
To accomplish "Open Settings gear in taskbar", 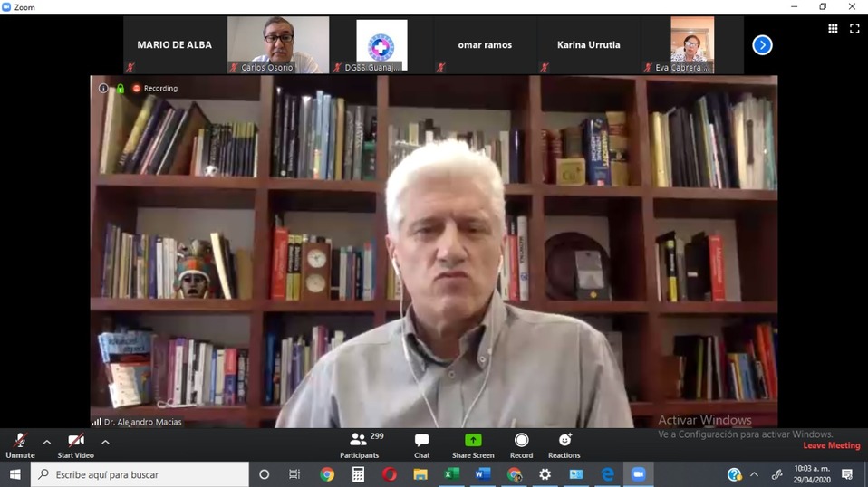I will tap(545, 474).
